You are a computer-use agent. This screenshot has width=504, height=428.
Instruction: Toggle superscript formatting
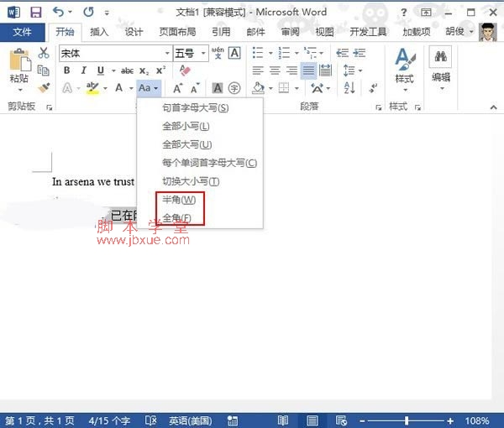(x=160, y=70)
